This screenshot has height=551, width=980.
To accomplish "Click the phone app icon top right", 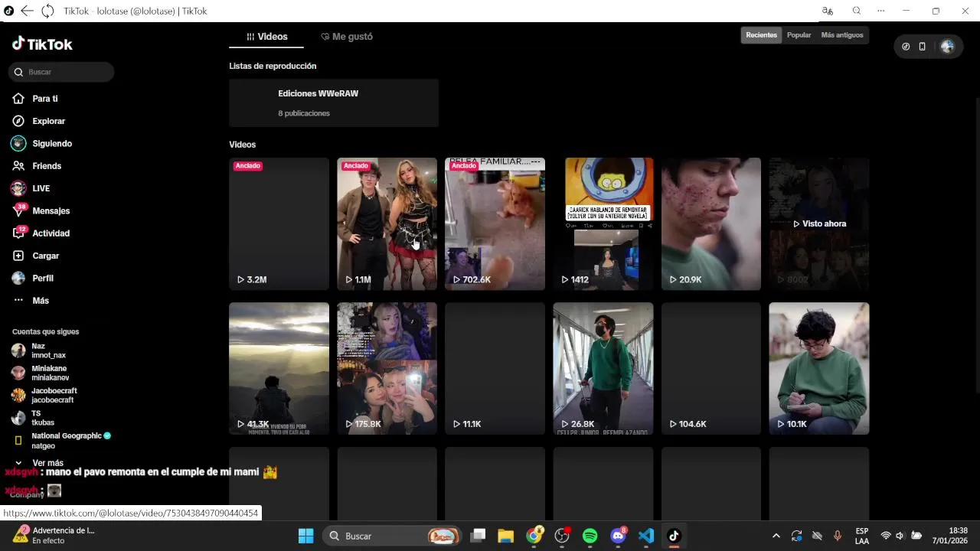I will tap(922, 47).
